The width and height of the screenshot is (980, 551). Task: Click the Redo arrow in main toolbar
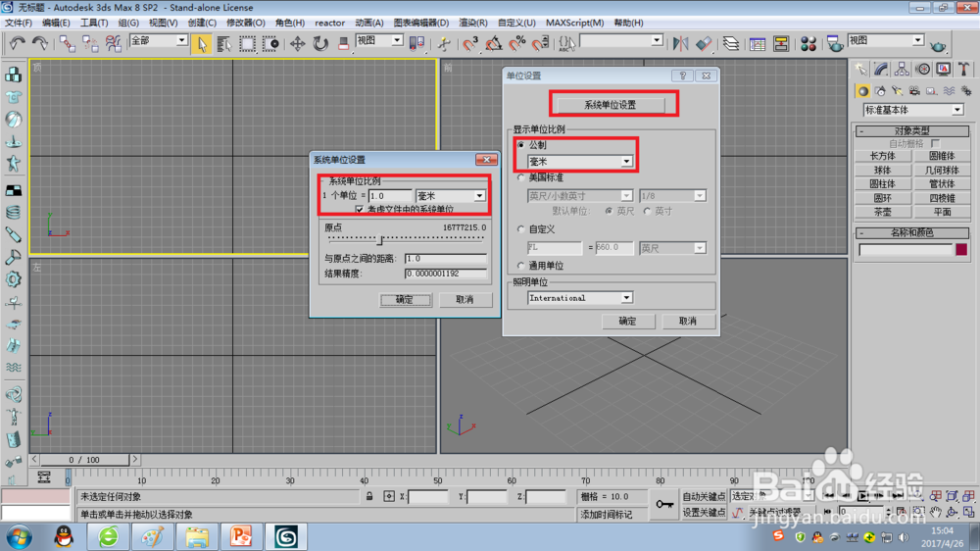click(x=40, y=43)
